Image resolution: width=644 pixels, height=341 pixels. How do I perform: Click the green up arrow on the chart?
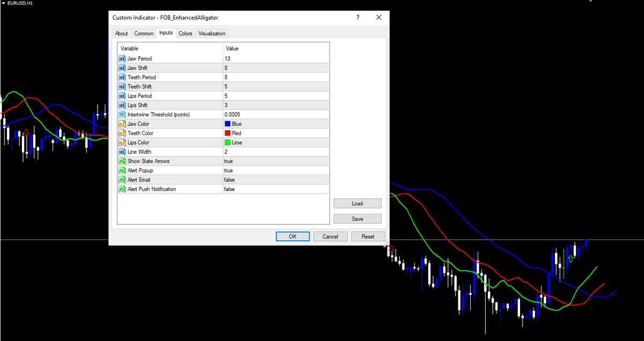570,259
